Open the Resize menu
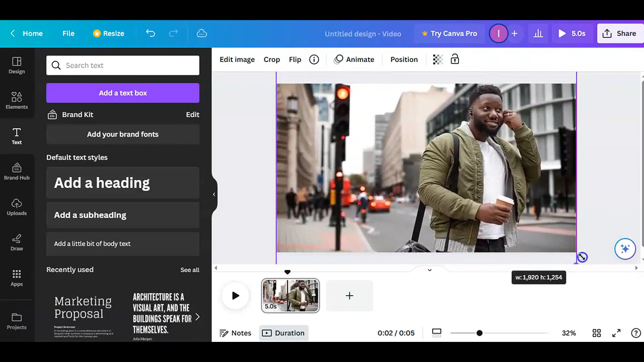This screenshot has height=362, width=644. point(109,33)
